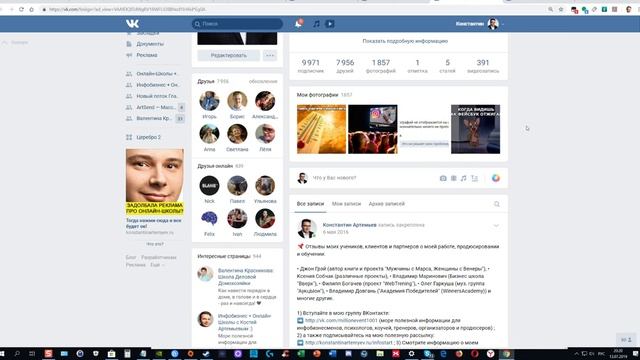This screenshot has height=360, width=640.
Task: Attach audio with the music note icon
Action: pyautogui.click(x=463, y=178)
